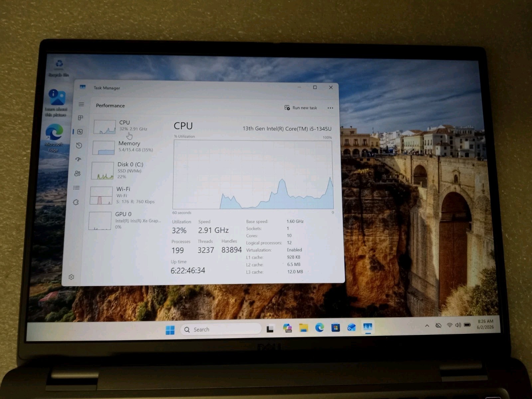Open the App history sidebar icon
This screenshot has width=532, height=399.
tap(79, 145)
